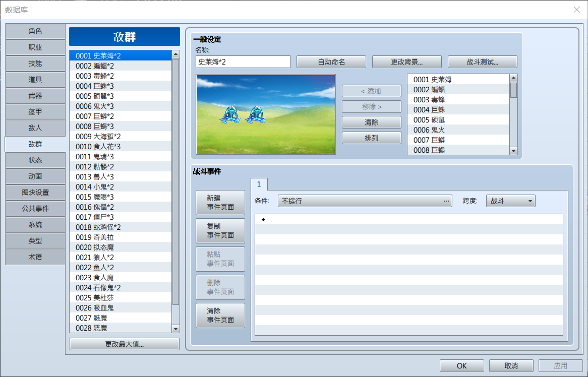Open the 图块设置 tab
Image resolution: width=588 pixels, height=377 pixels.
(x=35, y=192)
